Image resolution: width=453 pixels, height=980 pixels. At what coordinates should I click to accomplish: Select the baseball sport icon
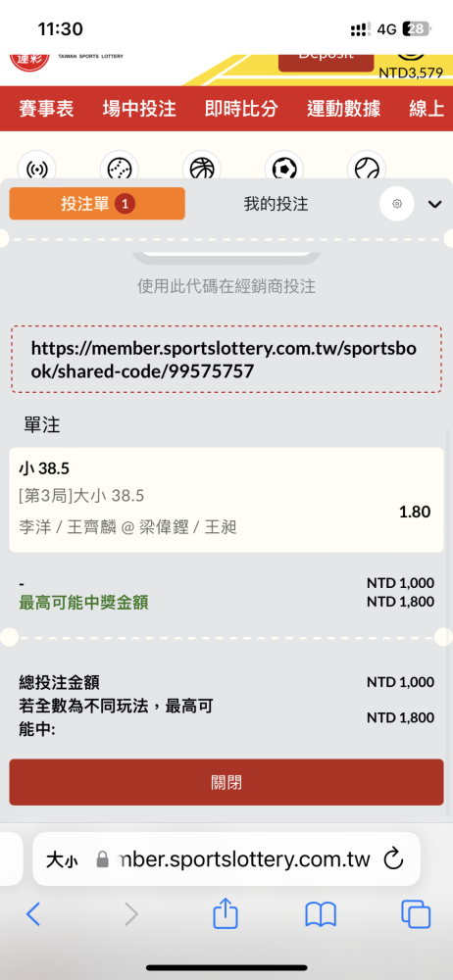[x=119, y=169]
